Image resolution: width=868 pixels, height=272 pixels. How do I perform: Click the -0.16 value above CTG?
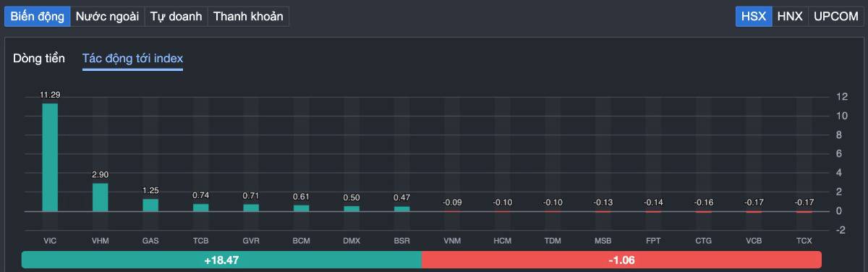(703, 203)
